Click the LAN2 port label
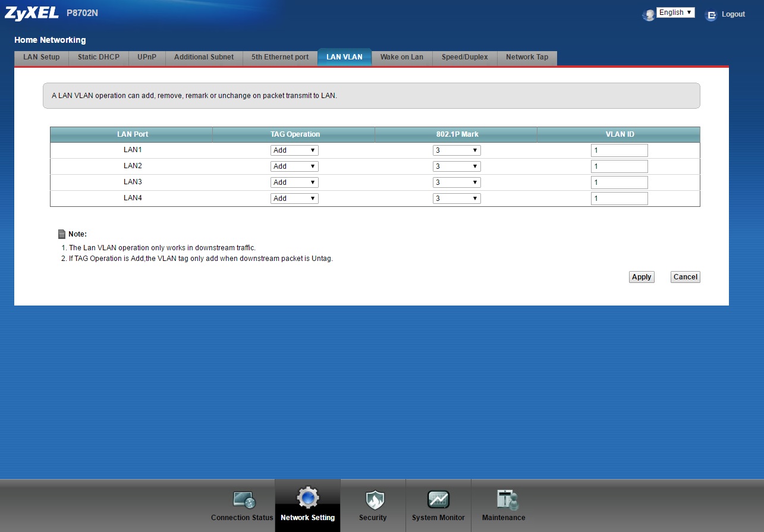Viewport: 764px width, 532px height. tap(133, 166)
